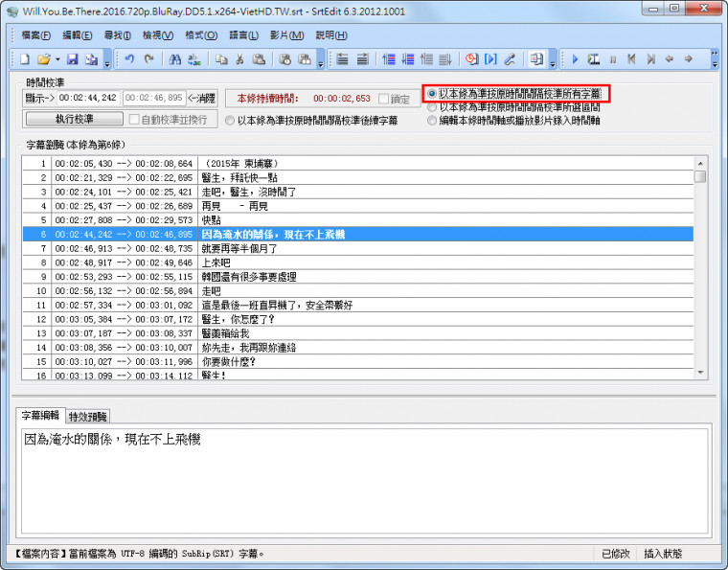Screen dimensions: 728x570
Task: Click the Pause playback button
Action: [x=613, y=59]
